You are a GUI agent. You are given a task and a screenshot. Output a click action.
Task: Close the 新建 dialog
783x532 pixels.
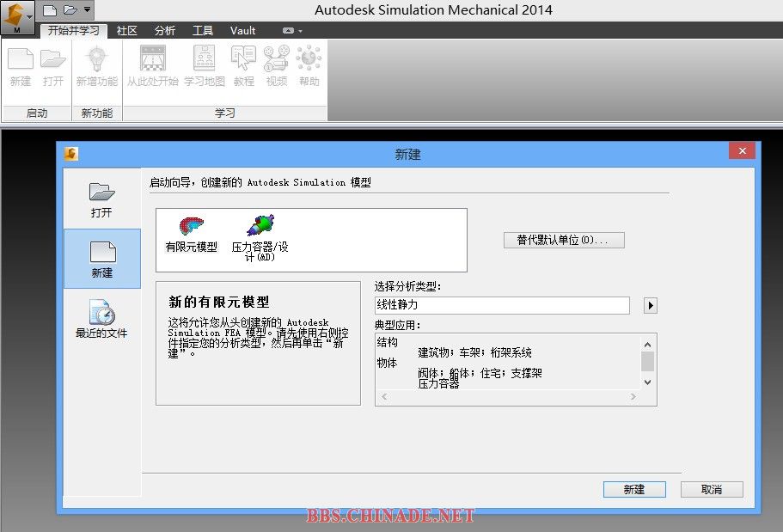(x=742, y=151)
